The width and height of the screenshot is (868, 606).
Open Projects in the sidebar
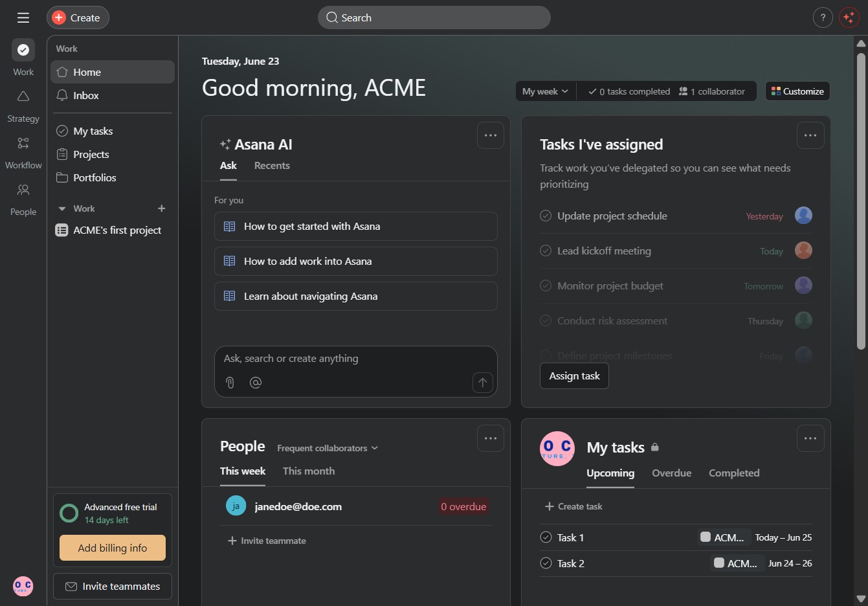coord(113,154)
